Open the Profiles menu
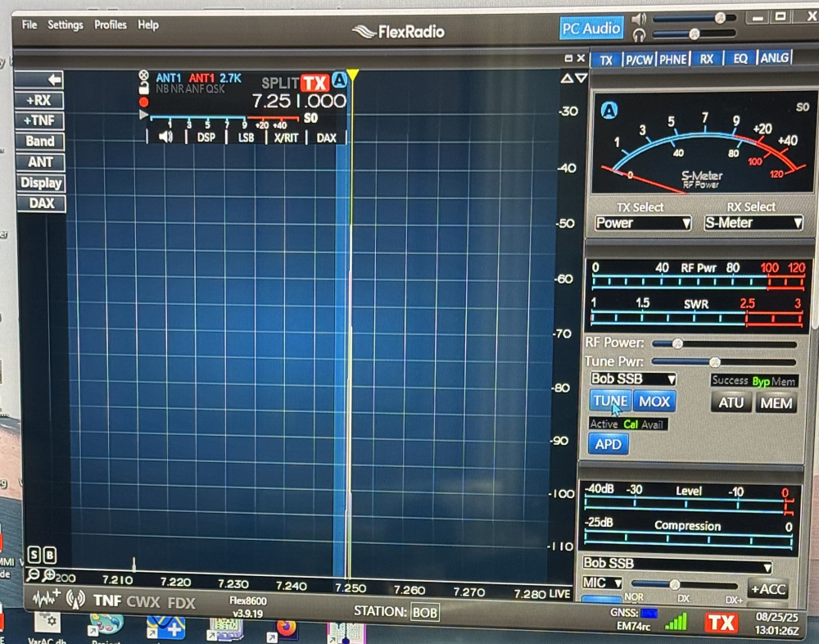 tap(111, 25)
